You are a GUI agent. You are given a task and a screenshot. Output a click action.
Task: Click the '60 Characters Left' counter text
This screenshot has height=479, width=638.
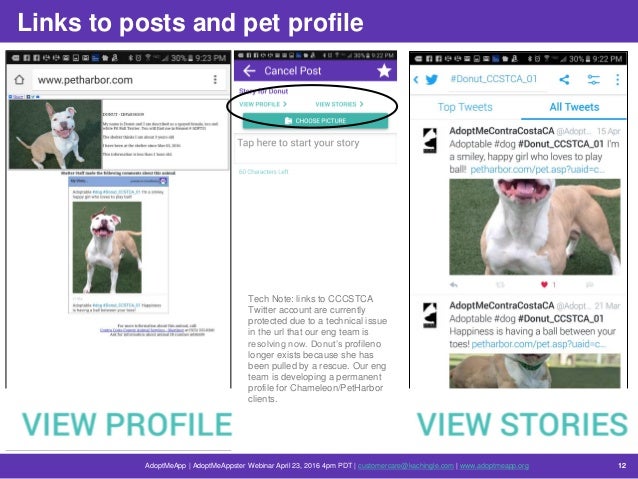[x=263, y=172]
